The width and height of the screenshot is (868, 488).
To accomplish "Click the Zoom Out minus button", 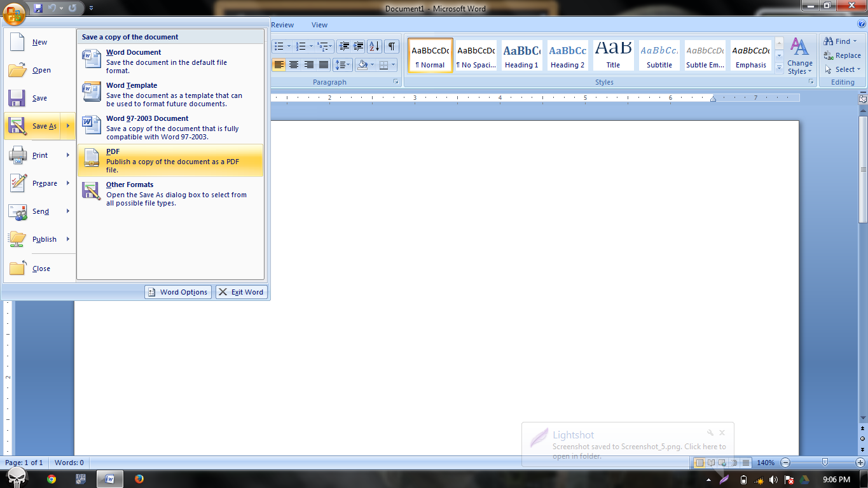I will (x=786, y=463).
